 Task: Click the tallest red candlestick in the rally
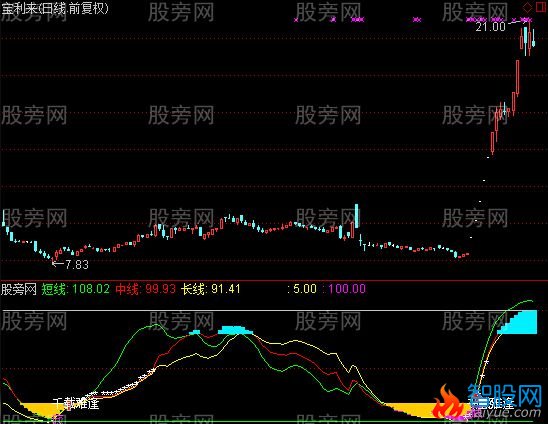(x=518, y=77)
